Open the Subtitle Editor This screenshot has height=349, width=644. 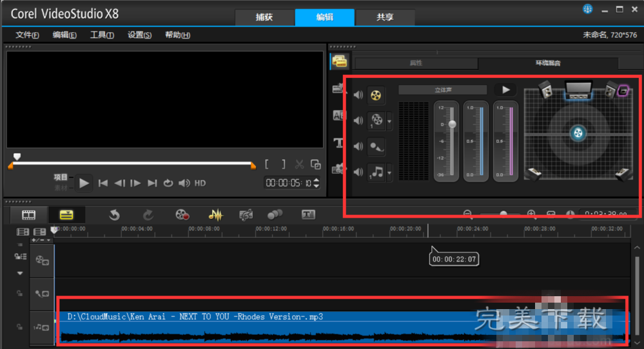pos(308,214)
